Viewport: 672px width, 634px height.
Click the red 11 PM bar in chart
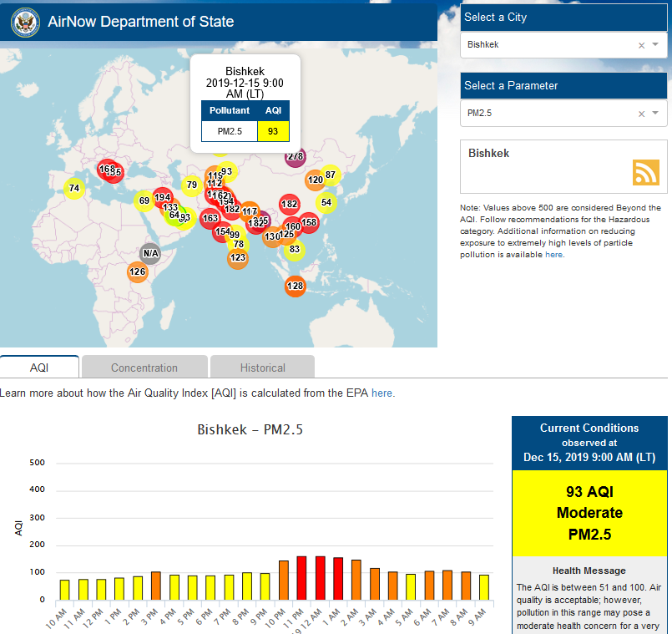(302, 577)
